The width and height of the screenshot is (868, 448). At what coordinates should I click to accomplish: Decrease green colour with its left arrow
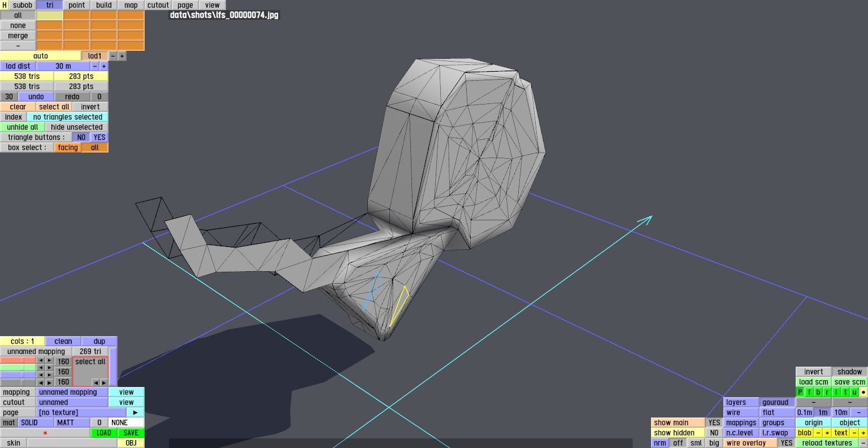pos(41,368)
